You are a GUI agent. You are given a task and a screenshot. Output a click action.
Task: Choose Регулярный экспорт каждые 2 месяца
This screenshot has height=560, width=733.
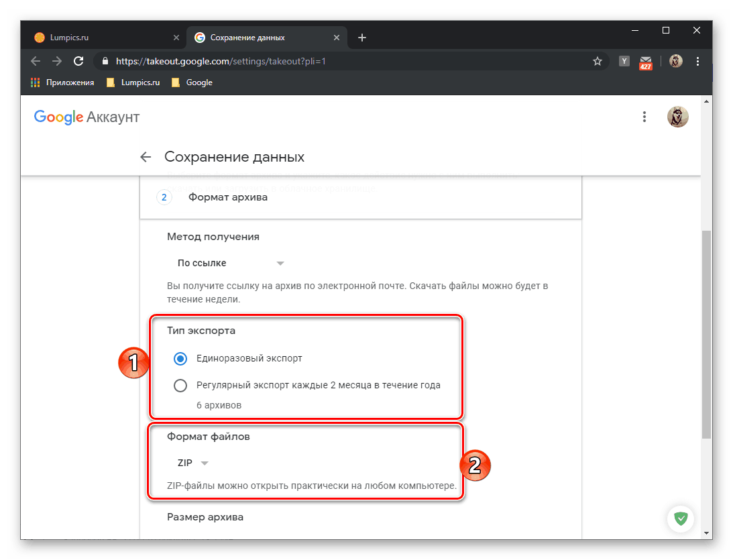[180, 385]
